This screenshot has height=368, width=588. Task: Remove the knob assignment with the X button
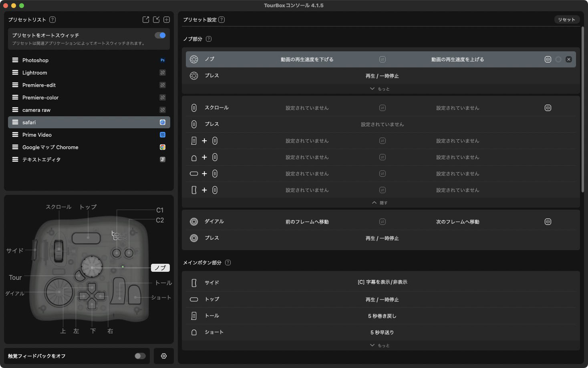tap(568, 59)
